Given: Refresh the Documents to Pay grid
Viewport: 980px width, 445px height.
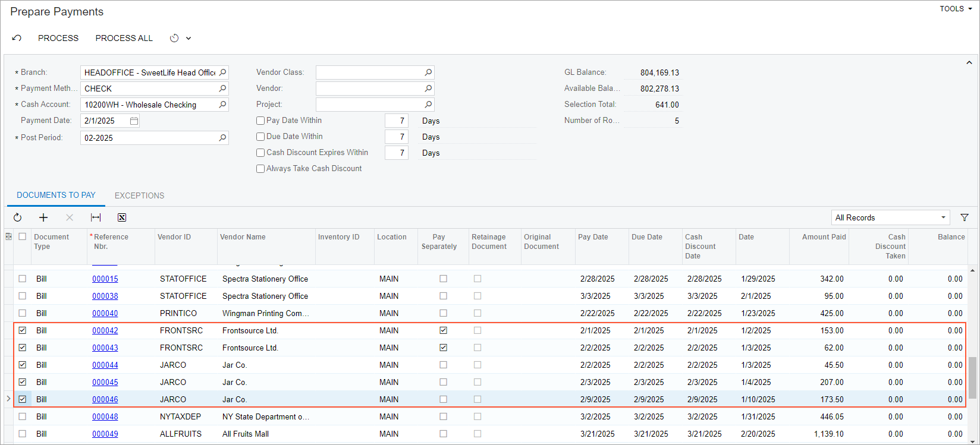Looking at the screenshot, I should pos(17,217).
